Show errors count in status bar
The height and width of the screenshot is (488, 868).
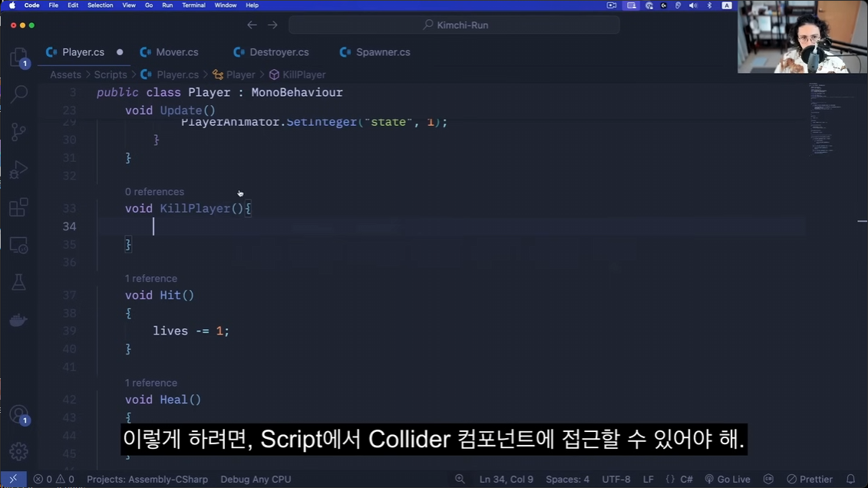click(43, 479)
